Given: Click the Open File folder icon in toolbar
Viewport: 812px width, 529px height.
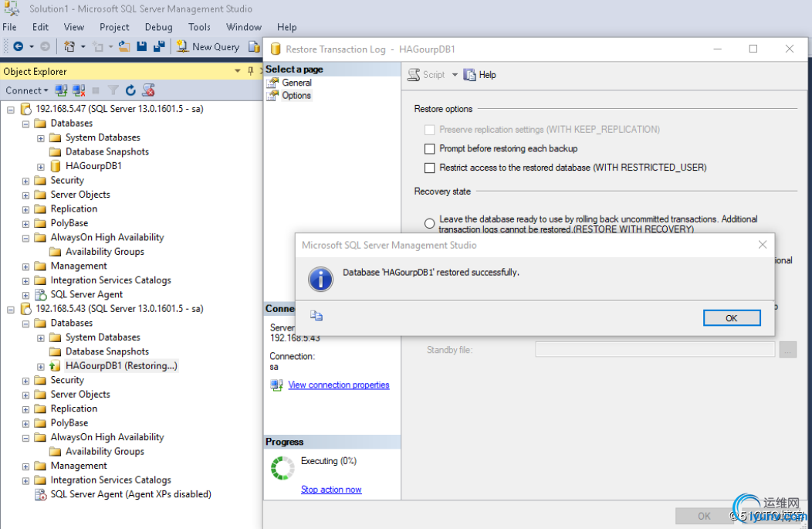Looking at the screenshot, I should coord(124,46).
